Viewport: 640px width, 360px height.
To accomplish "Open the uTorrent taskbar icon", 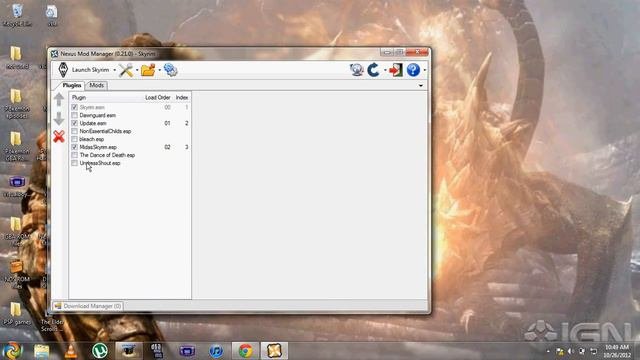I will coord(100,351).
